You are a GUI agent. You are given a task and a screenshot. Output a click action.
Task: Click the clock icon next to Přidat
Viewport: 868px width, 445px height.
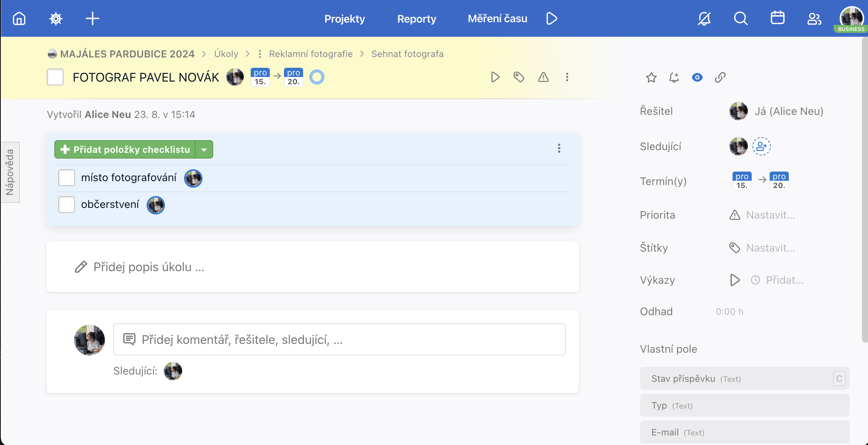pos(755,280)
